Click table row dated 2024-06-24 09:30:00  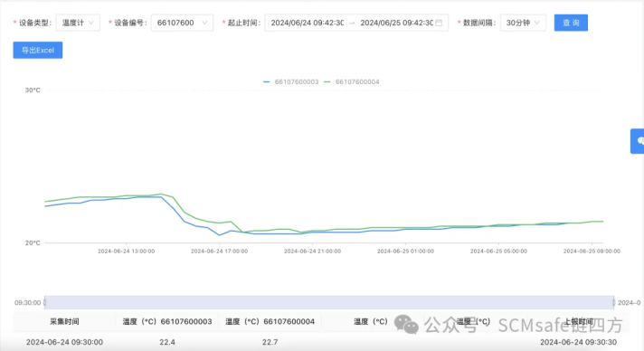(x=322, y=342)
